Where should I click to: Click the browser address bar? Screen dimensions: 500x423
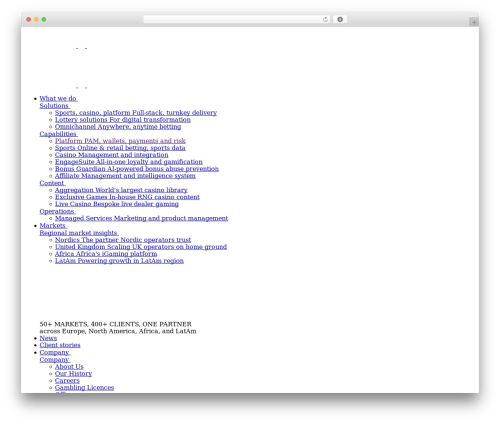pos(237,20)
